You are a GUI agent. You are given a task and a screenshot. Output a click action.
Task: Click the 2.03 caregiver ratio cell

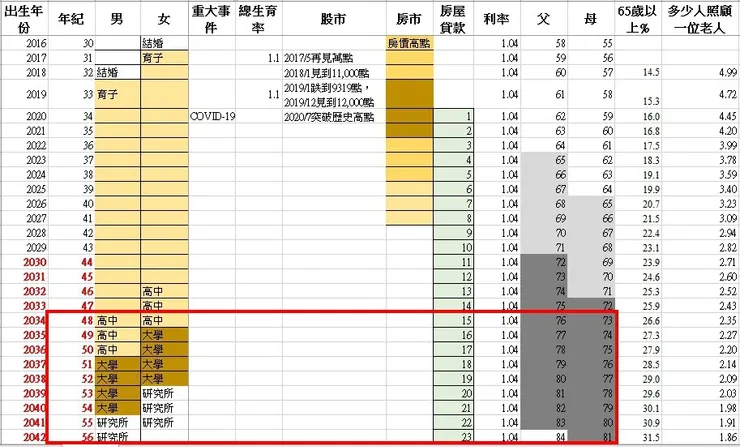click(700, 393)
